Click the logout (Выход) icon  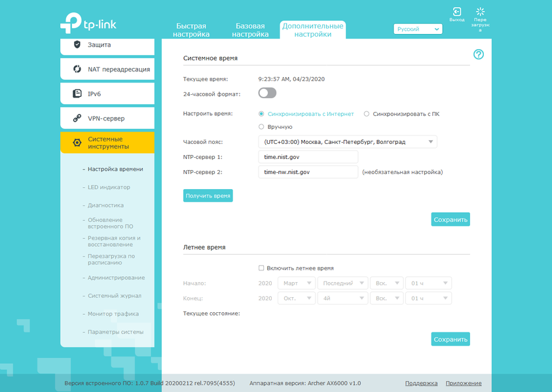[456, 12]
